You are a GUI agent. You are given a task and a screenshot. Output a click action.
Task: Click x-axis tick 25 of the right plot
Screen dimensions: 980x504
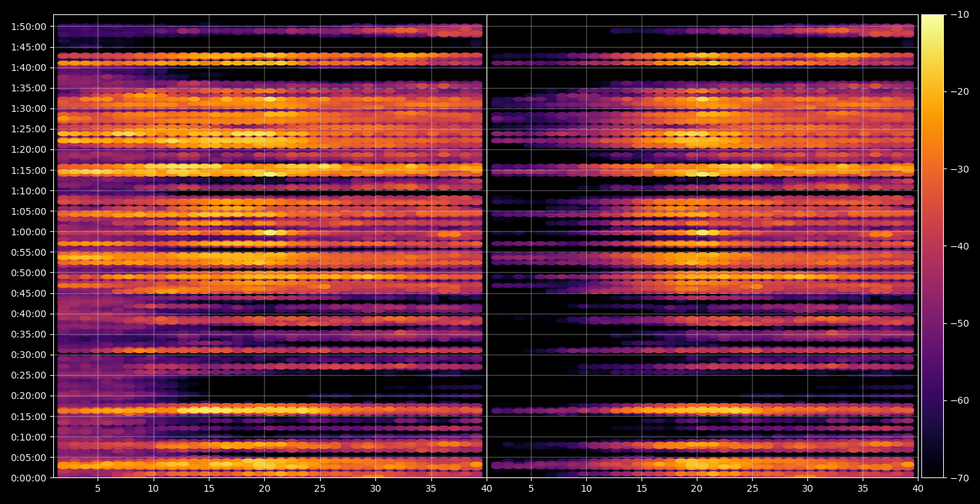(x=752, y=489)
